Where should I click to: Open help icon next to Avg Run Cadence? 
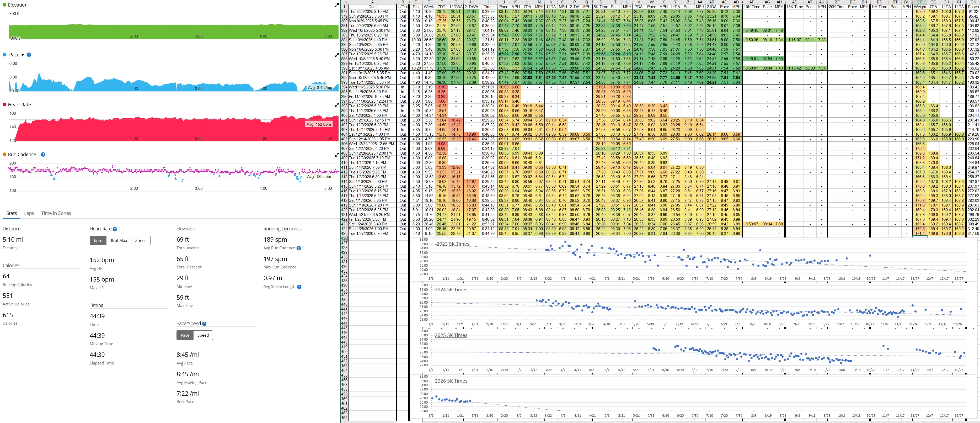click(x=299, y=248)
